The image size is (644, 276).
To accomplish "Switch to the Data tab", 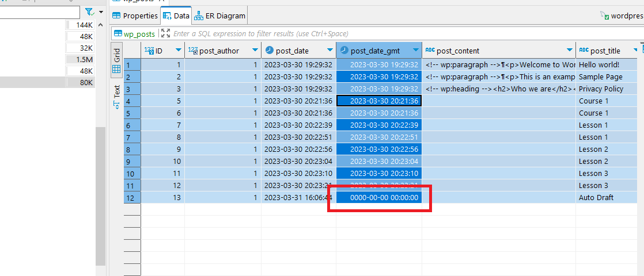I will (x=176, y=16).
